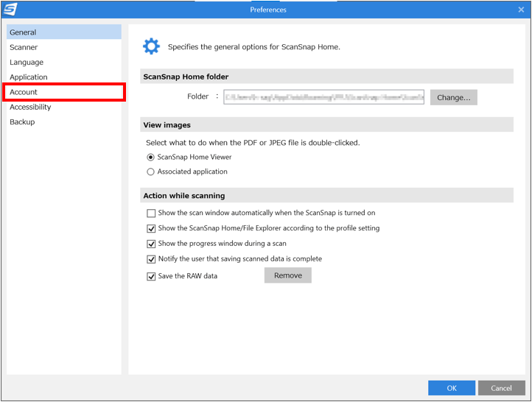Uncheck Save the RAW data option
This screenshot has width=532, height=402.
(151, 276)
